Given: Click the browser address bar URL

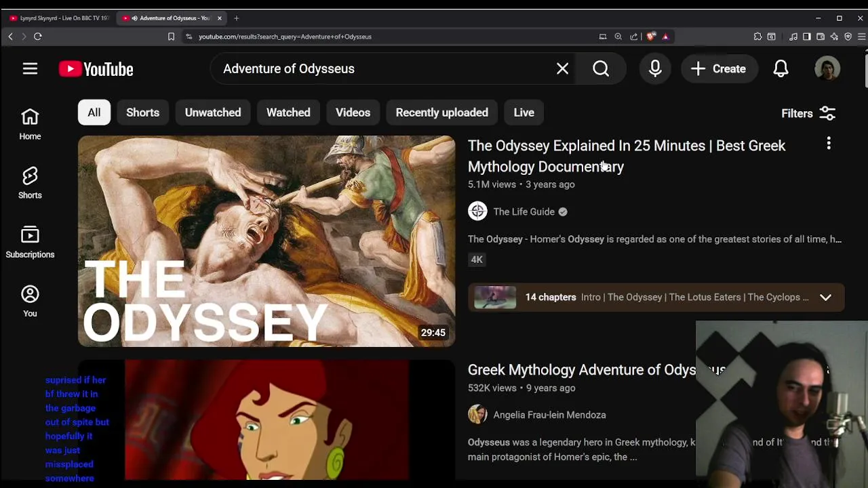Looking at the screenshot, I should click(285, 37).
